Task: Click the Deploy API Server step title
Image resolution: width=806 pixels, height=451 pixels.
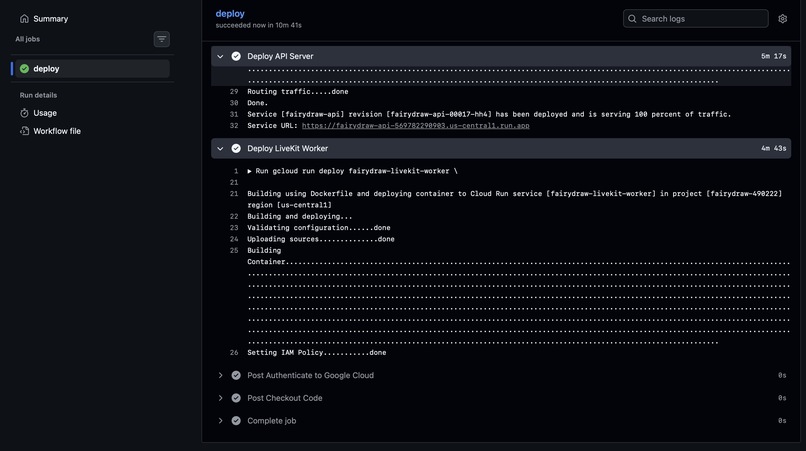Action: (x=280, y=56)
